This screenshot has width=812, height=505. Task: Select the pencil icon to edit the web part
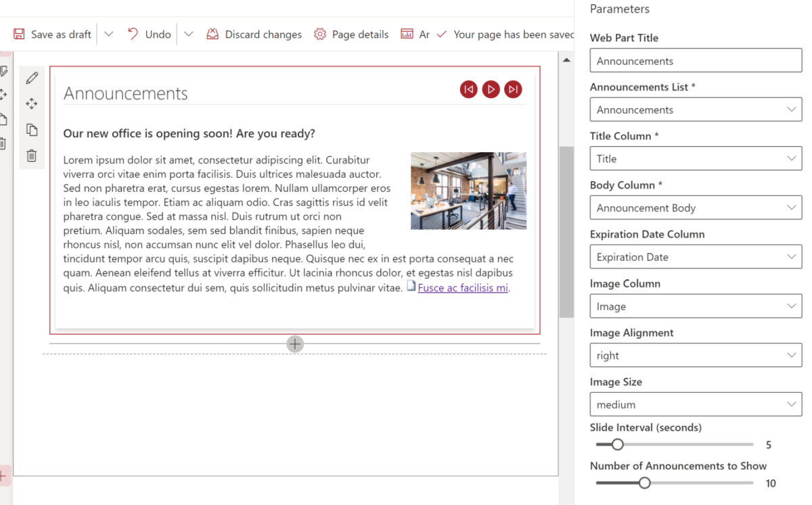coord(32,78)
